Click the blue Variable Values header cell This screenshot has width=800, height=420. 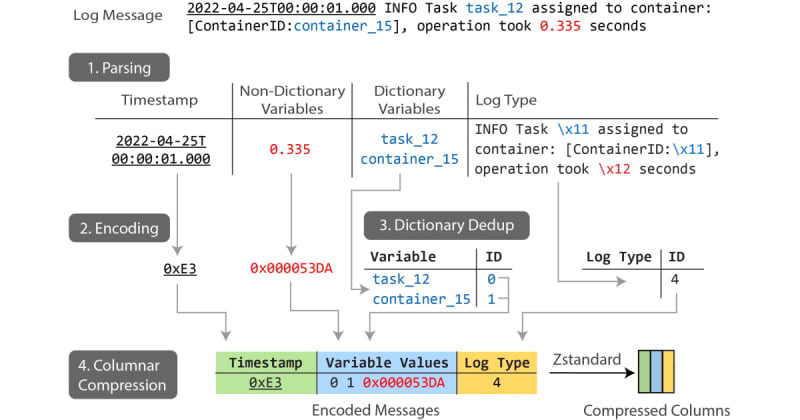coord(386,362)
